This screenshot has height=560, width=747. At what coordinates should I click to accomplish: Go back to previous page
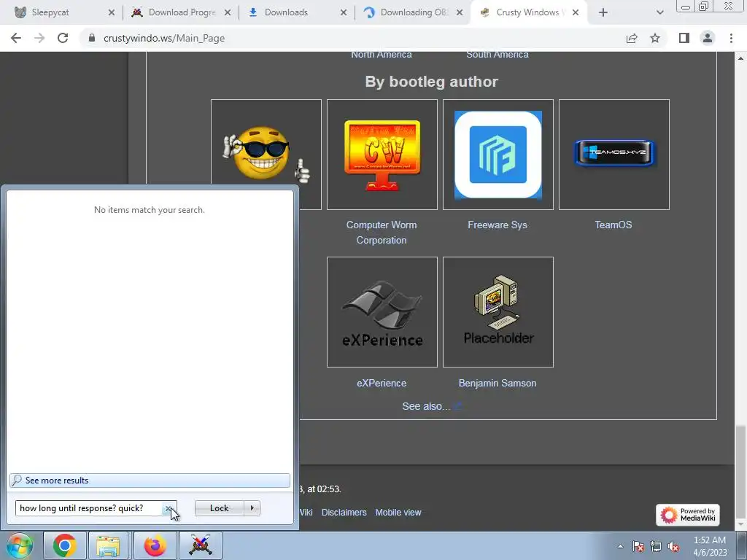click(x=16, y=38)
